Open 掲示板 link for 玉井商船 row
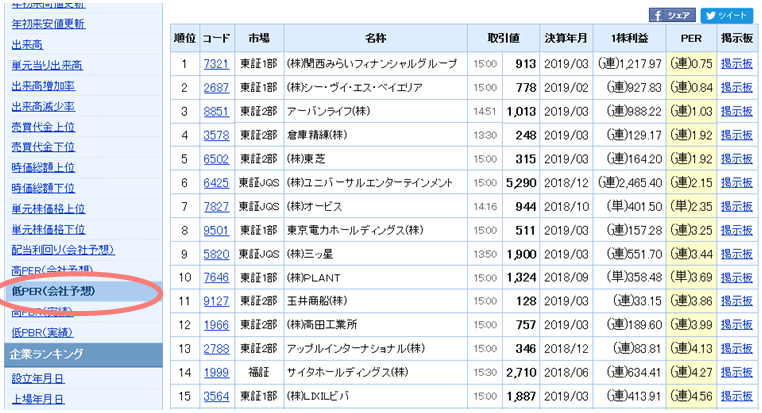This screenshot has width=762, height=413. (x=737, y=301)
